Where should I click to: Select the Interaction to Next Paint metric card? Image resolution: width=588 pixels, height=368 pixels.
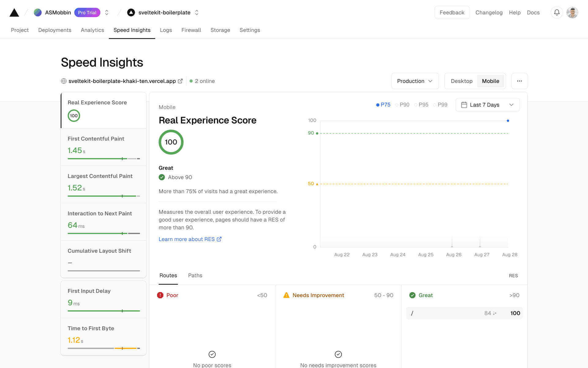pyautogui.click(x=104, y=222)
